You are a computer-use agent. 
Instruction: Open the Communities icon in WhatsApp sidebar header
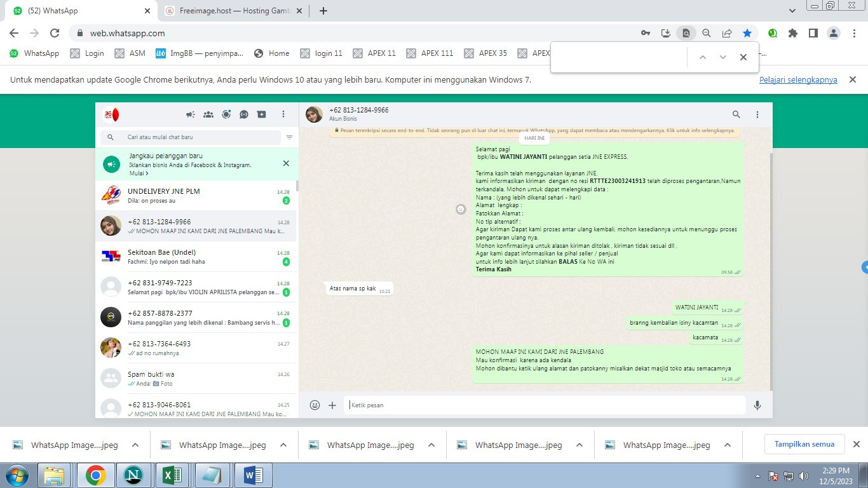pyautogui.click(x=208, y=115)
